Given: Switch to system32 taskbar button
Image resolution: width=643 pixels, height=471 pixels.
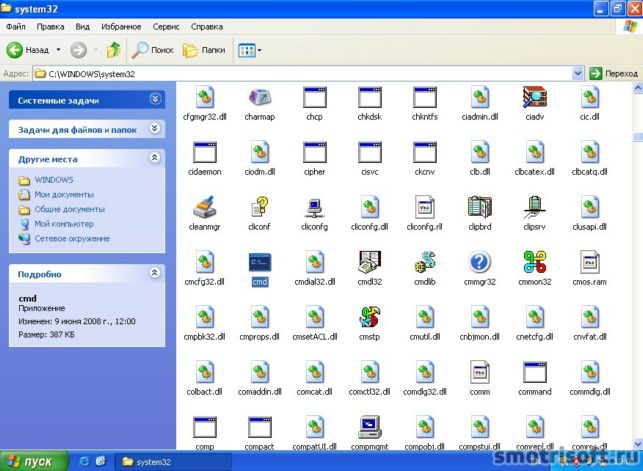Looking at the screenshot, I should coord(173,462).
